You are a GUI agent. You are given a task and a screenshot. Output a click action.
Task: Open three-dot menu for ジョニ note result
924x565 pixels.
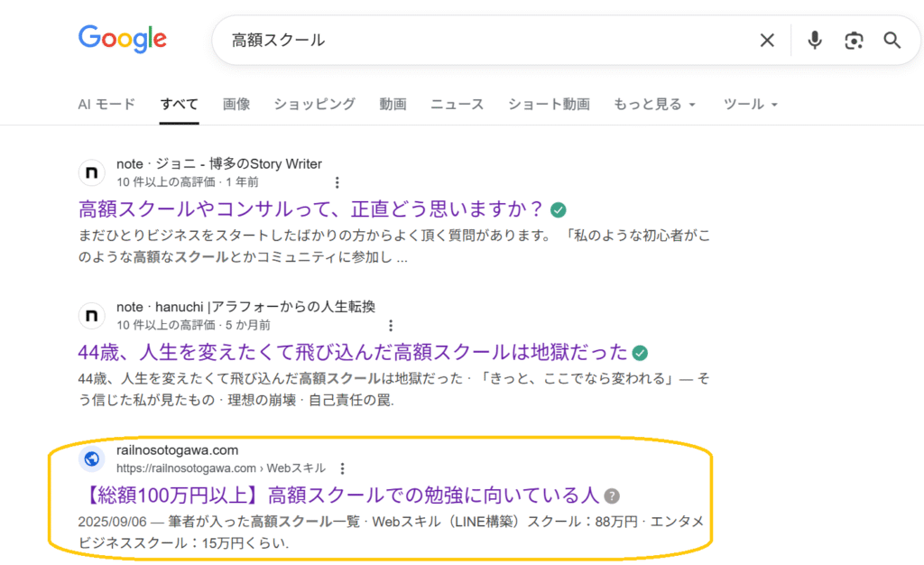click(337, 182)
